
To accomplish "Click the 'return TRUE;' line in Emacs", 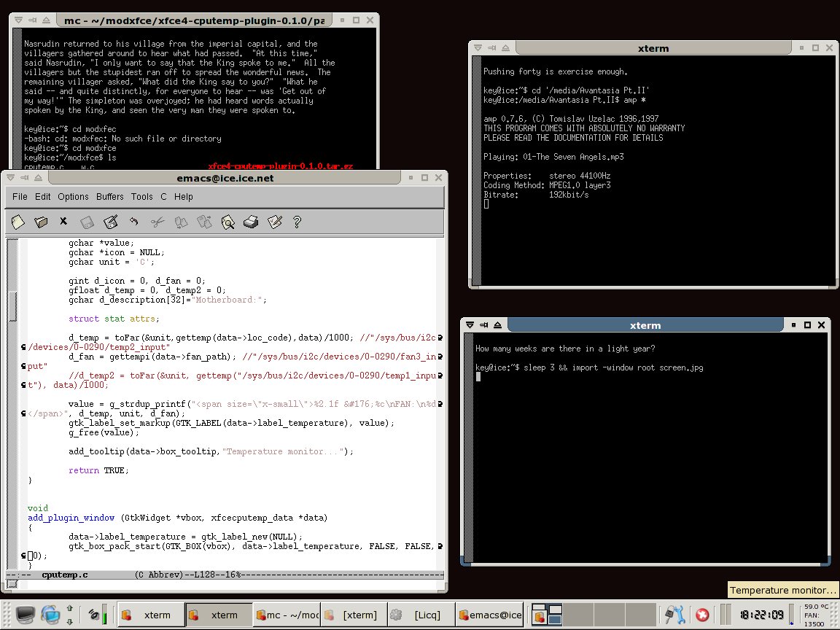I will (x=98, y=470).
